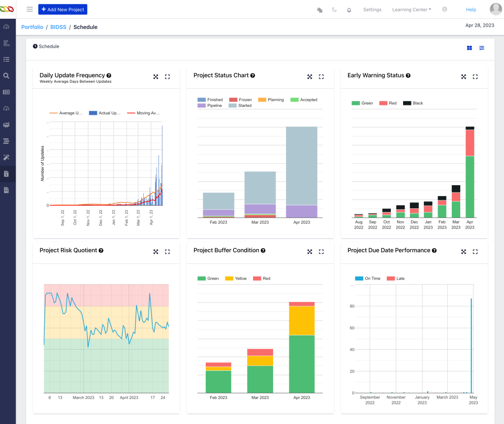Click the Add New Project button
The height and width of the screenshot is (424, 504).
(63, 9)
